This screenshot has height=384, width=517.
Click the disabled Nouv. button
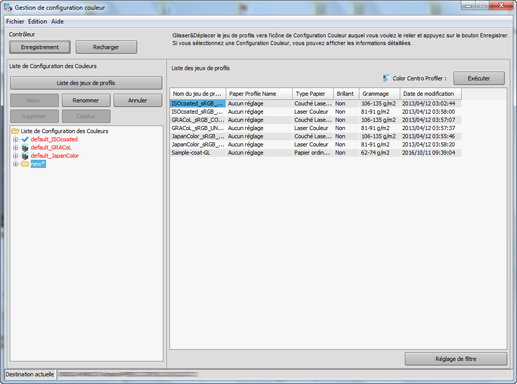34,100
